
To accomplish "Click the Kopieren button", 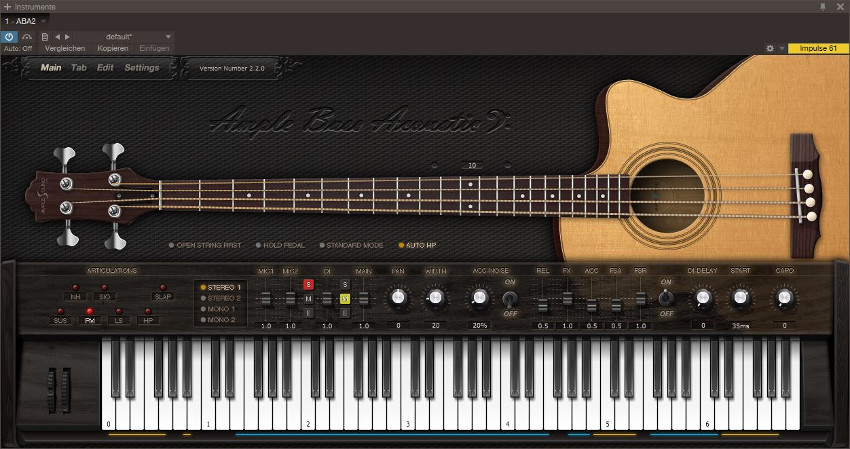I will click(x=113, y=48).
